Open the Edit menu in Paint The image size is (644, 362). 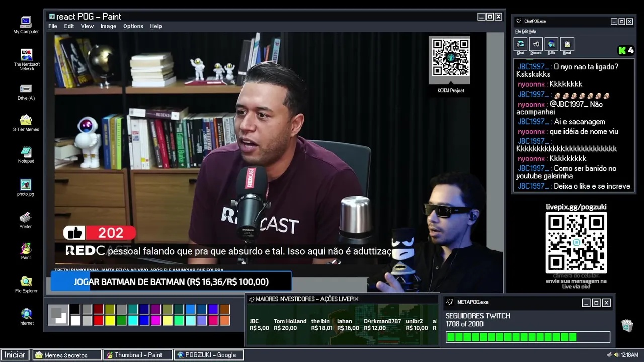pos(69,26)
